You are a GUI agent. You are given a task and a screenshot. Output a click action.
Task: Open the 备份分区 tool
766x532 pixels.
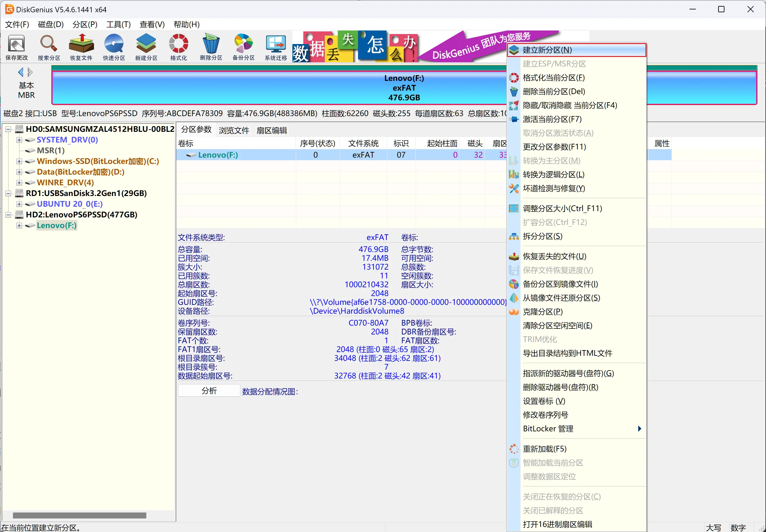coord(244,47)
